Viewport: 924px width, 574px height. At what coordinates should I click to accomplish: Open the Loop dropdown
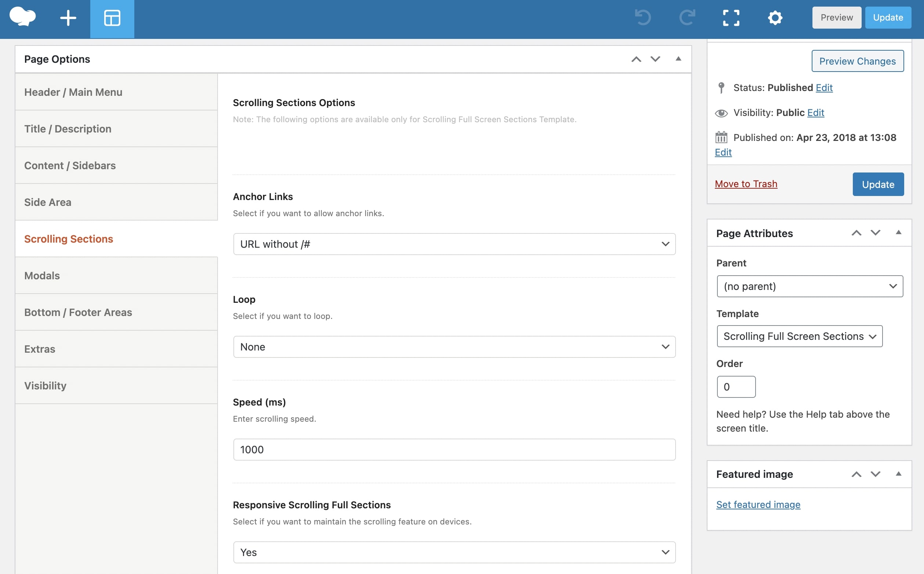(454, 346)
